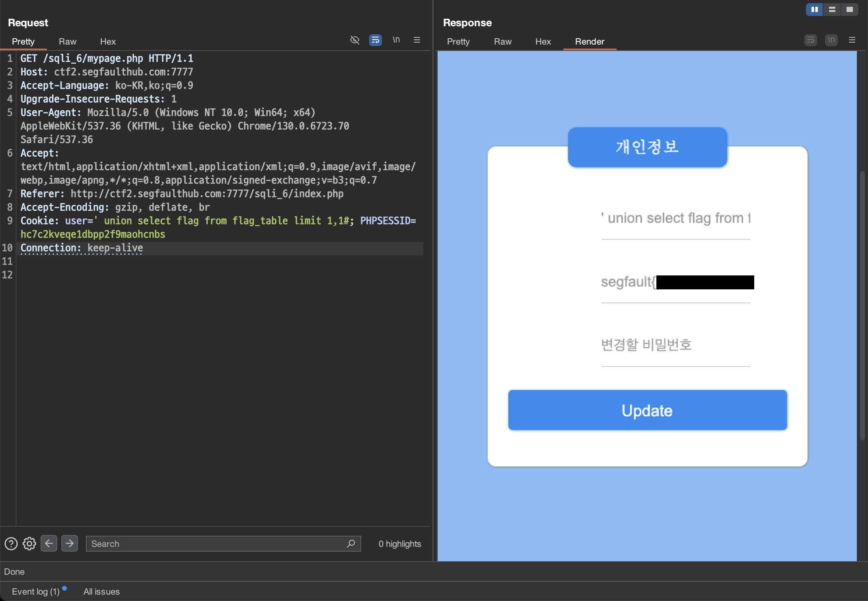Screen dimensions: 868x601
Task: Toggle the \n newline display in Request panel
Action: [x=396, y=40]
